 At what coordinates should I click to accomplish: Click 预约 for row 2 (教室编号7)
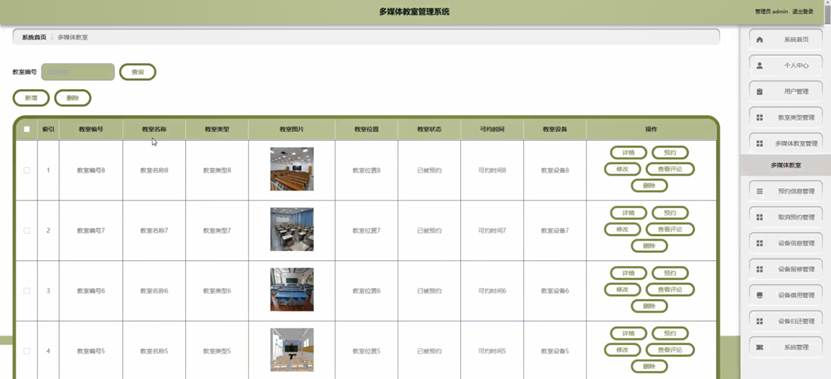point(670,213)
